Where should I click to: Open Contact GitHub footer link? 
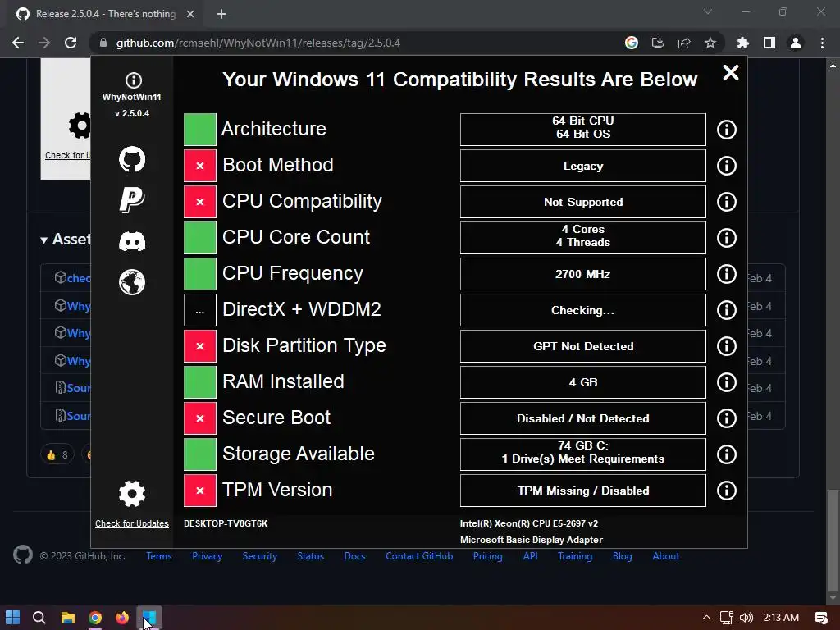coord(419,556)
